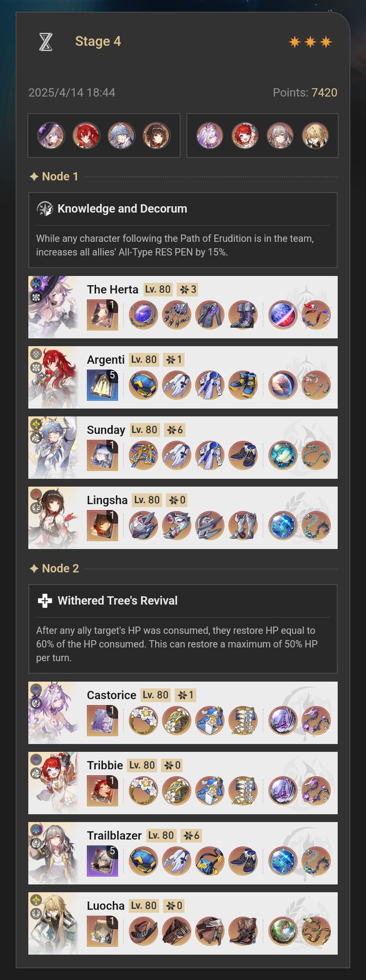Click Sunday's eidolon level 6 badge
This screenshot has width=366, height=980.
click(x=175, y=430)
